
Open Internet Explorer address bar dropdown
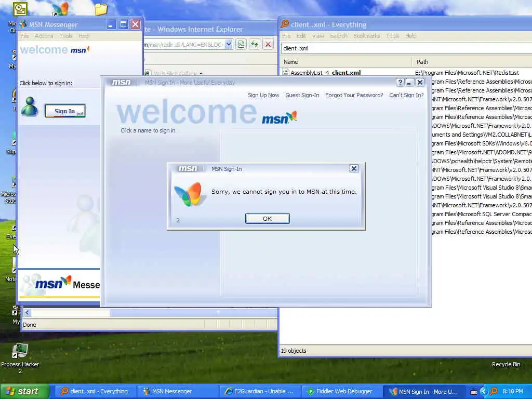[229, 45]
